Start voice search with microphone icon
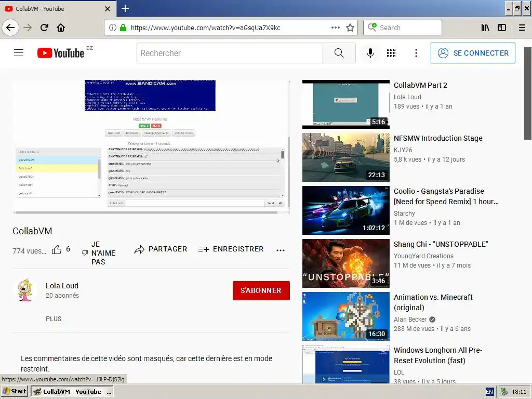The height and width of the screenshot is (399, 532). (x=370, y=53)
